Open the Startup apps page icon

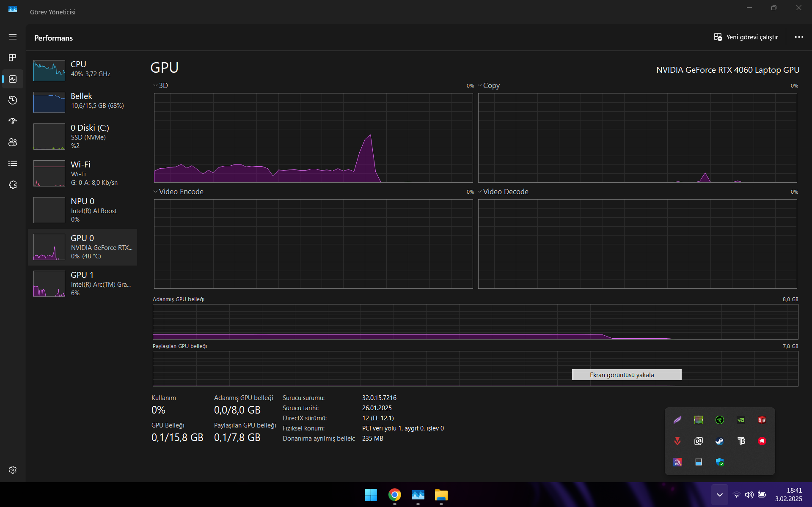(13, 121)
